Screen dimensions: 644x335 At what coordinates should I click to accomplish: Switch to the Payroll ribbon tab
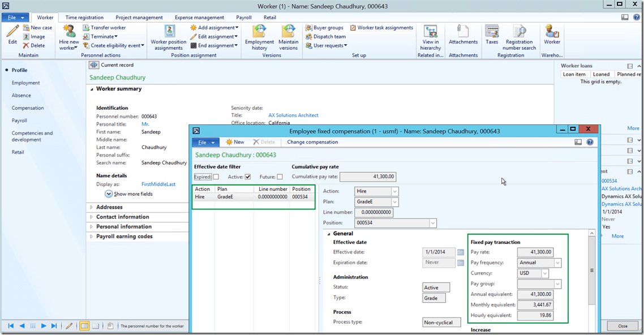(x=244, y=18)
